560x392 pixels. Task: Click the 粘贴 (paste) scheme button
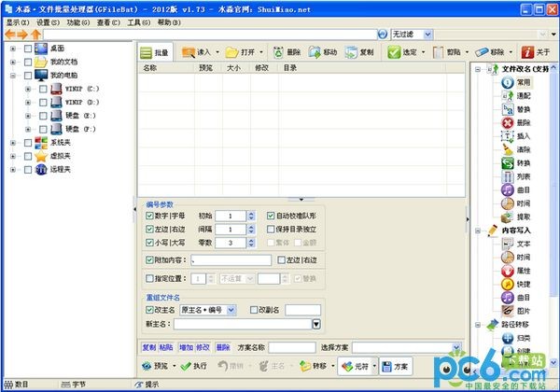(x=165, y=346)
